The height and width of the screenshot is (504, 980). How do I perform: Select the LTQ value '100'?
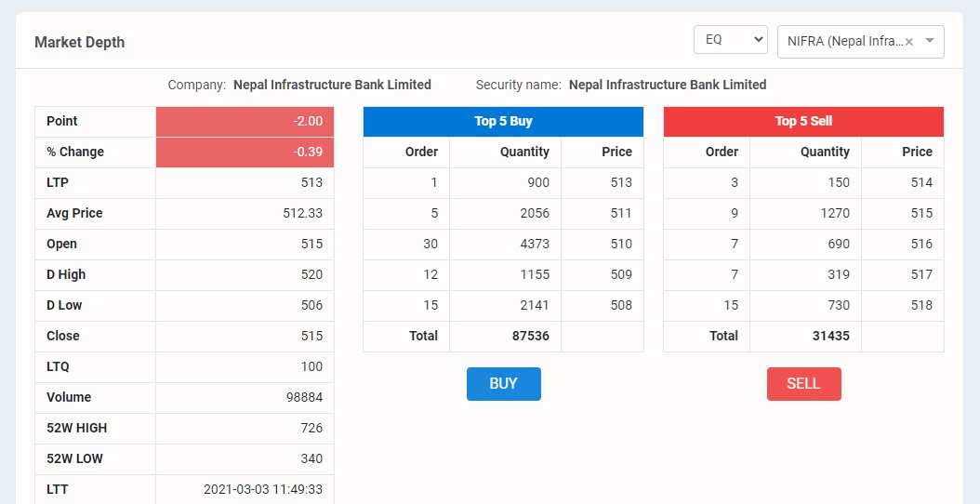click(311, 366)
